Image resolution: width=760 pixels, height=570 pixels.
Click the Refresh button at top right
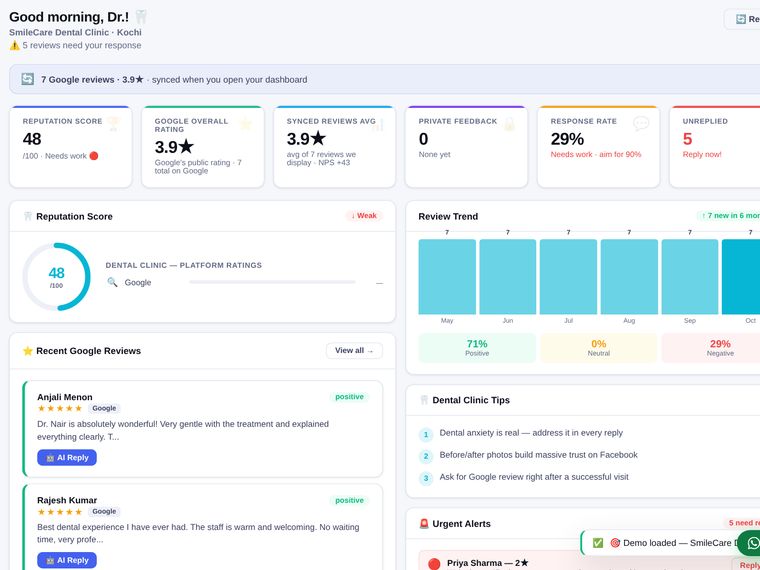(x=743, y=19)
